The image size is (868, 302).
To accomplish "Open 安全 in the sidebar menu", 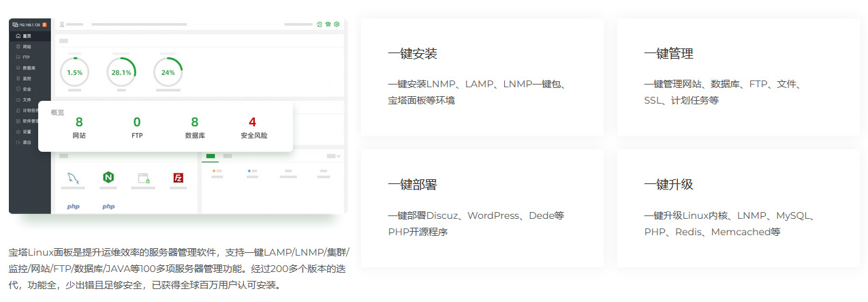I will click(x=27, y=89).
